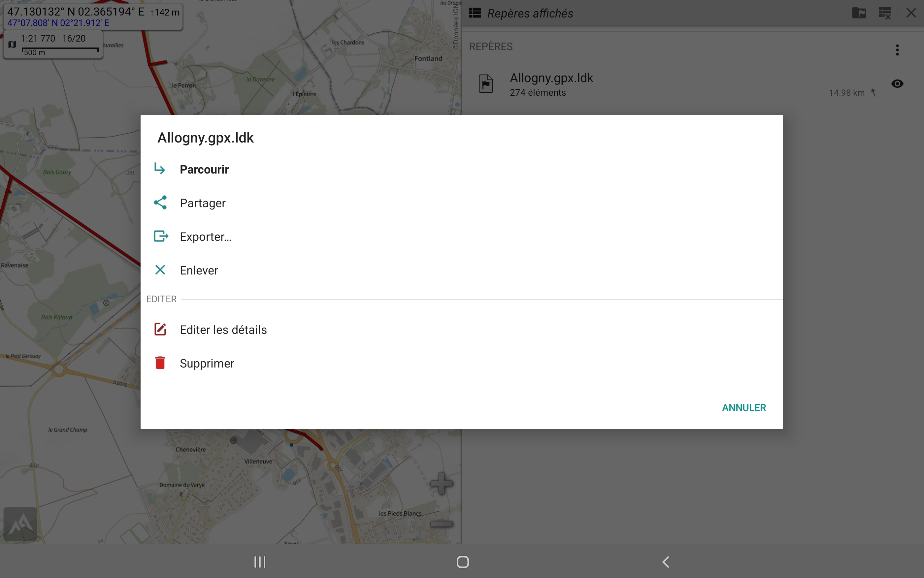924x578 pixels.
Task: Tap the Partager share icon
Action: click(x=160, y=203)
